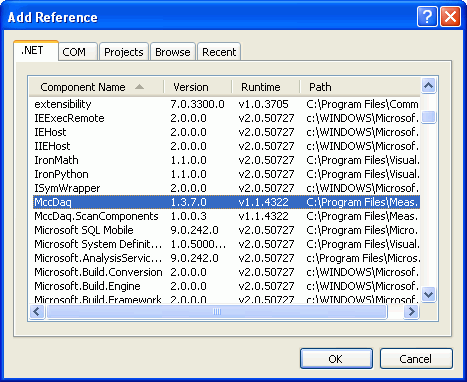Click horizontal scrollbar right arrow

click(412, 312)
